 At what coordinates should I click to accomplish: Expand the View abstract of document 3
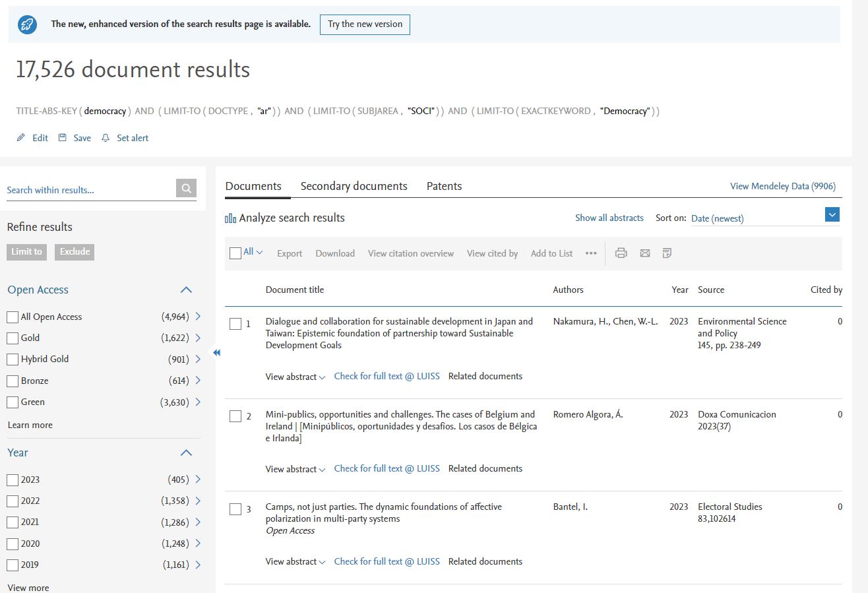point(295,561)
